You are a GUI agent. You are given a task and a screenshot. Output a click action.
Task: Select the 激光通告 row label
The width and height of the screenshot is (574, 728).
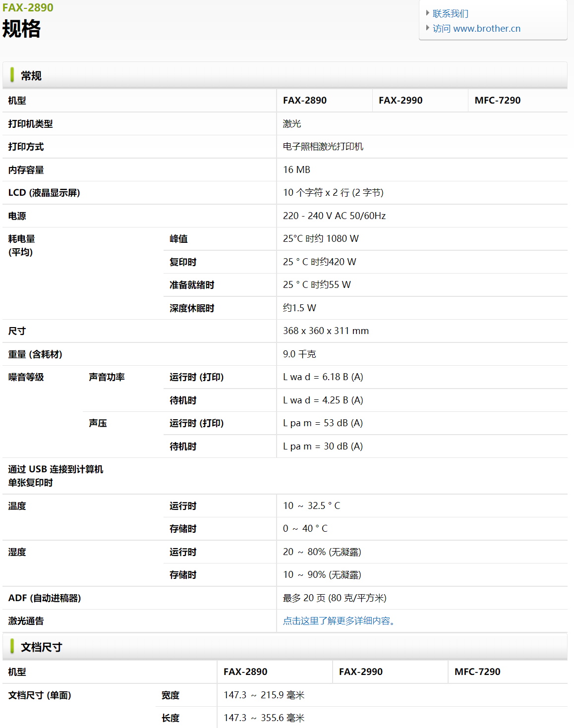26,621
